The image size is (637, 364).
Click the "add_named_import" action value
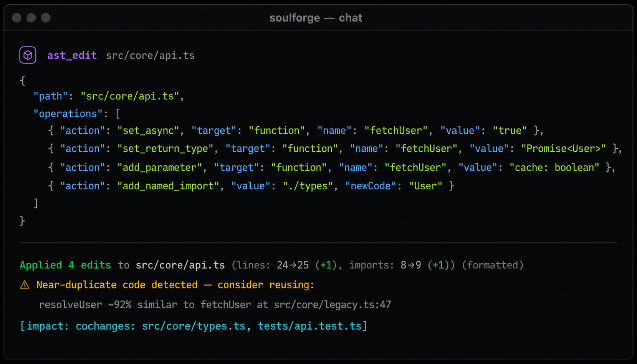168,186
